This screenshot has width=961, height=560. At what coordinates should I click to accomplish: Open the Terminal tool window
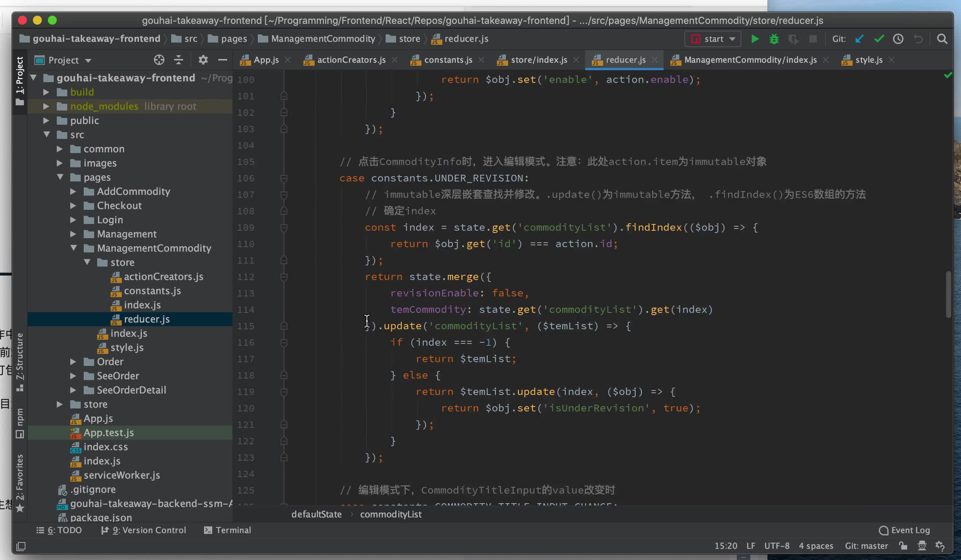228,530
